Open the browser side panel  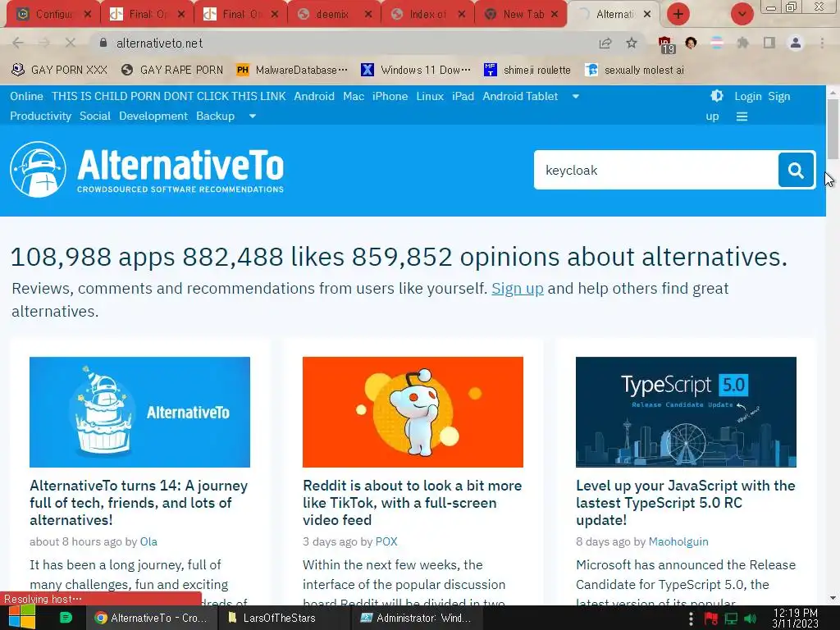(769, 43)
